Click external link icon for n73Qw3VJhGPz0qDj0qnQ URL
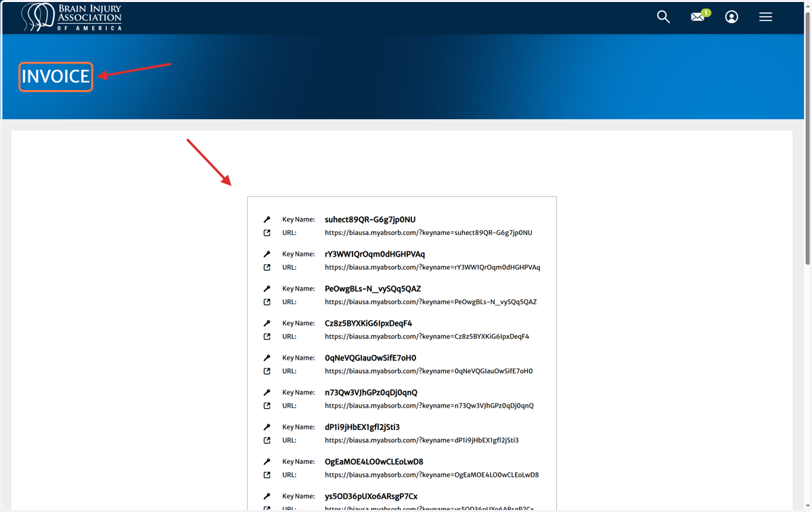 pyautogui.click(x=267, y=406)
